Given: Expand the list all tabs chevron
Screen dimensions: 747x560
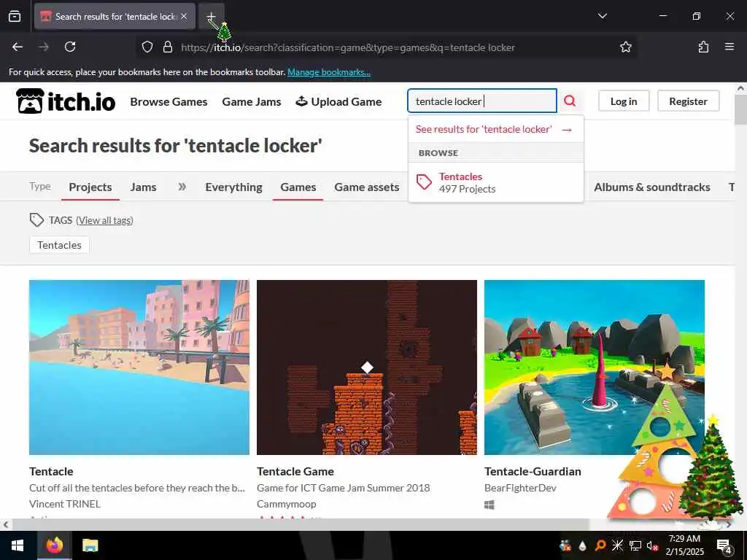Looking at the screenshot, I should 602,16.
